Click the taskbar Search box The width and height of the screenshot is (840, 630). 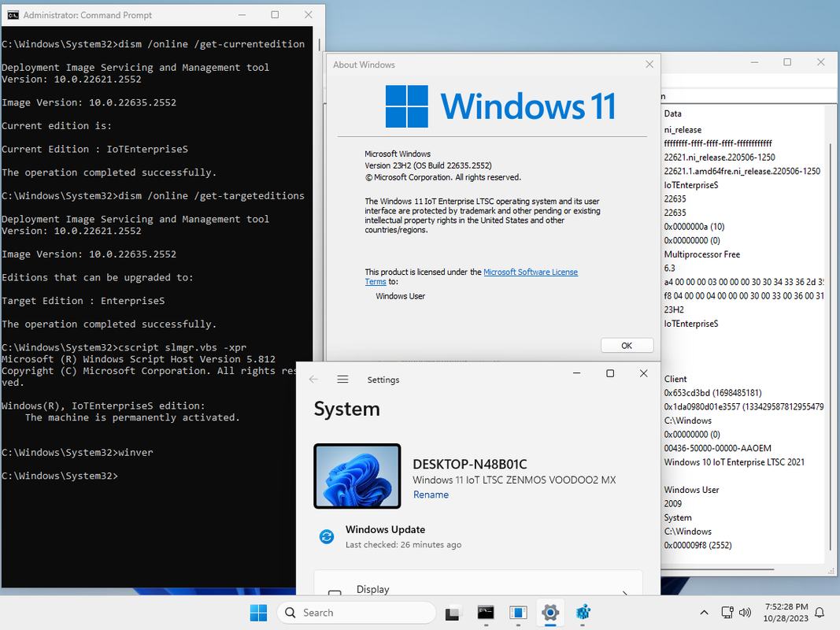[357, 613]
